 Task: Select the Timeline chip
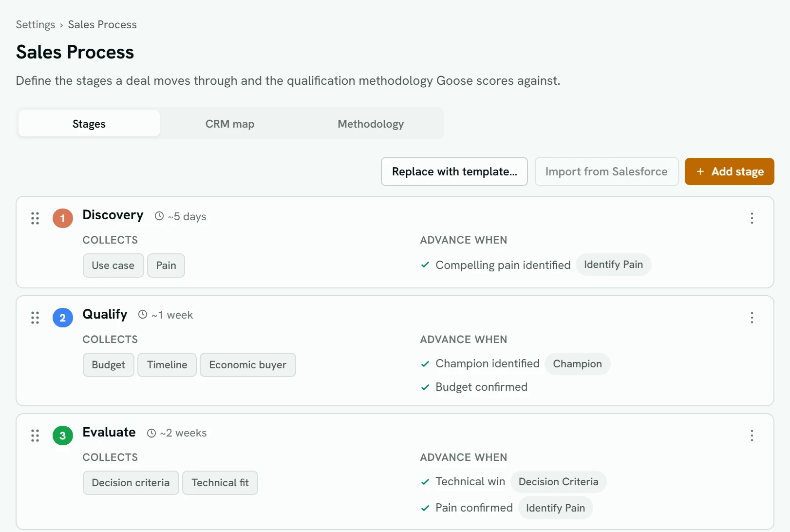point(167,365)
